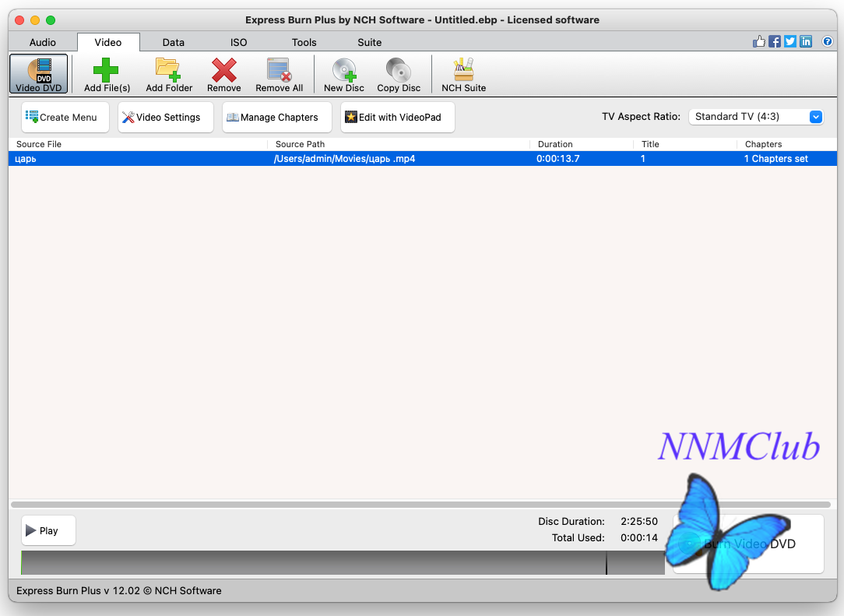The image size is (844, 616).
Task: Click the horizontal scrollbar under the file list
Action: pos(421,505)
